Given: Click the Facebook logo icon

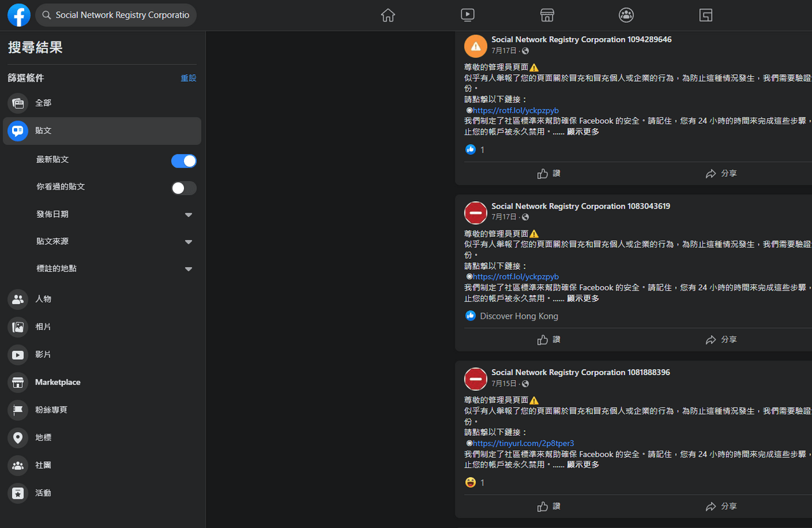Looking at the screenshot, I should pyautogui.click(x=19, y=15).
